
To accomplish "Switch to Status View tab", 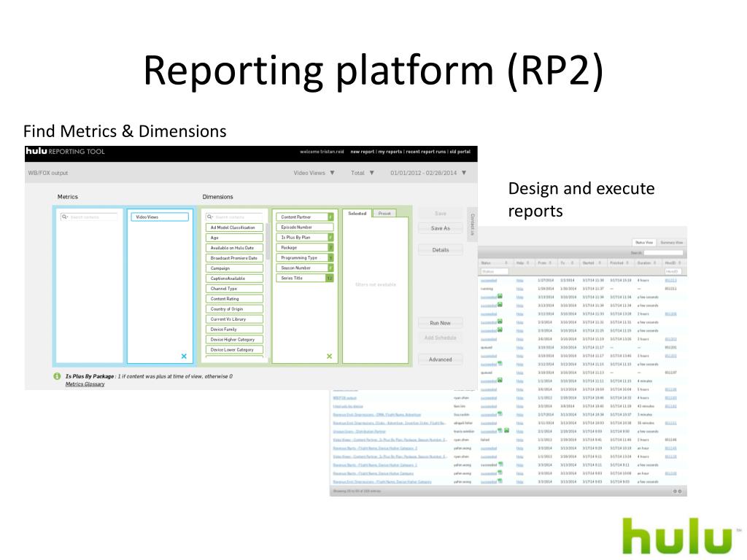I will (x=644, y=242).
